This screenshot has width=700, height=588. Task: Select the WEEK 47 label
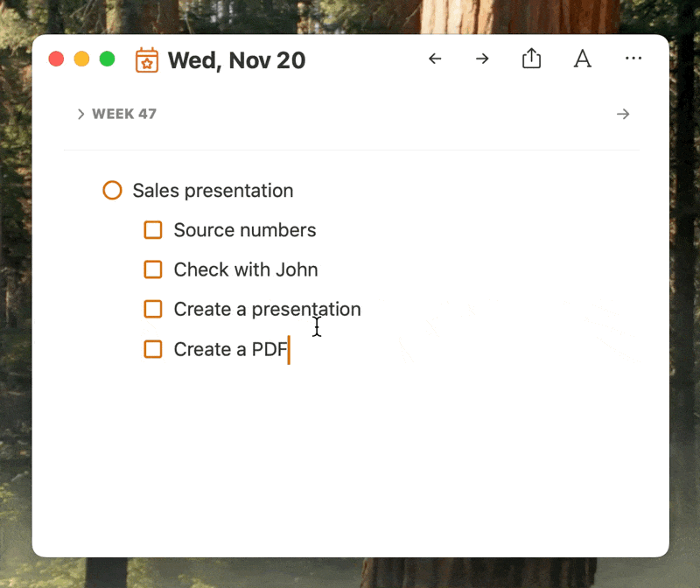[122, 114]
